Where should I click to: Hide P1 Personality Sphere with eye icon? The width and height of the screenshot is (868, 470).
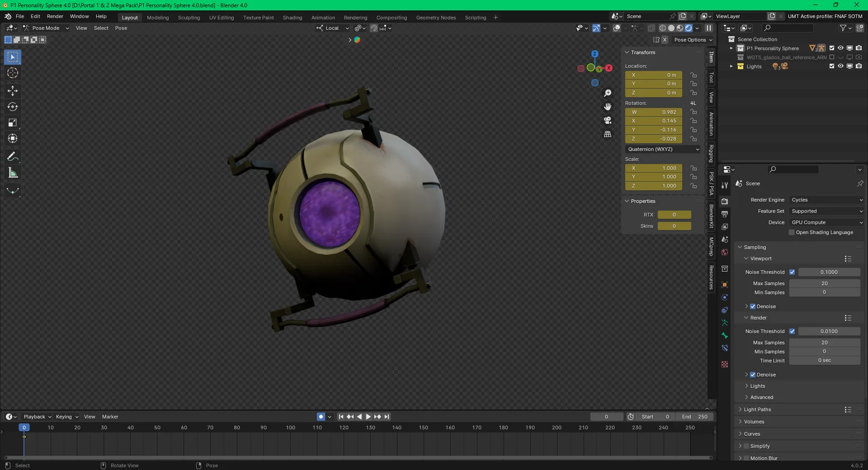840,48
